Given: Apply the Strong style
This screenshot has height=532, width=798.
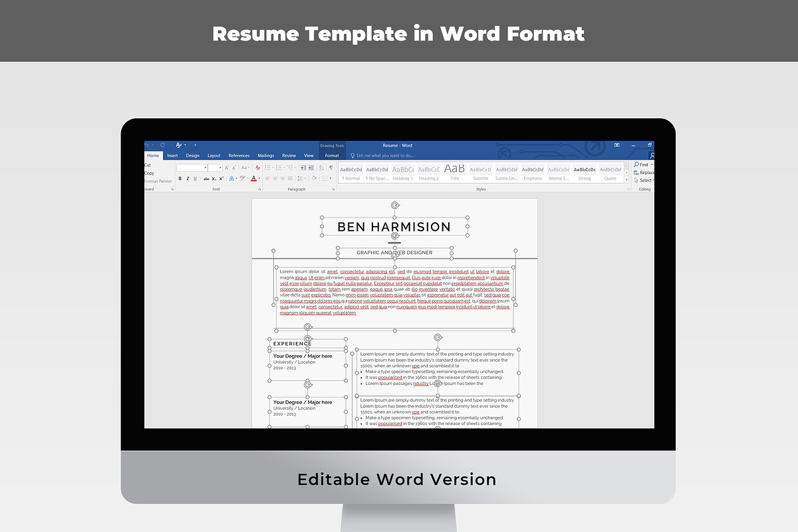Looking at the screenshot, I should click(x=585, y=173).
